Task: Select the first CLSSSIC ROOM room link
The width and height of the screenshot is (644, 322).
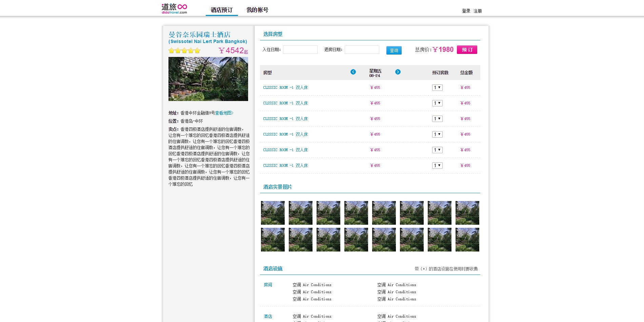Action: tap(285, 87)
